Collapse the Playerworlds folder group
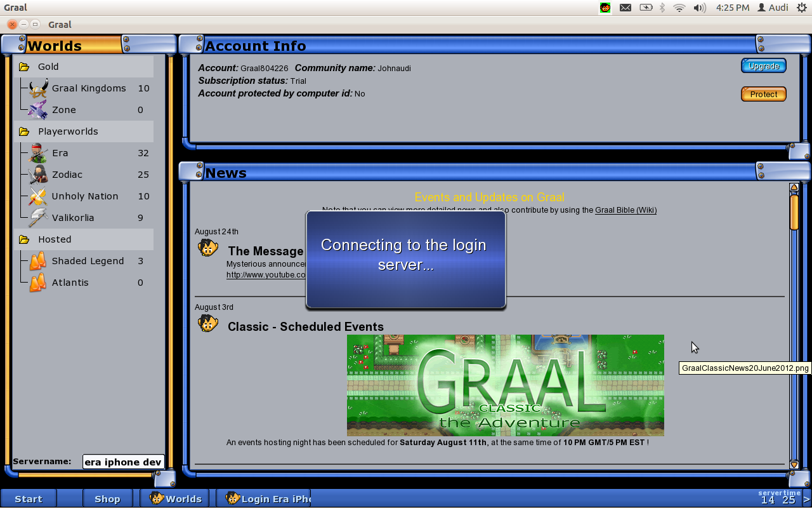This screenshot has height=508, width=812. point(24,131)
